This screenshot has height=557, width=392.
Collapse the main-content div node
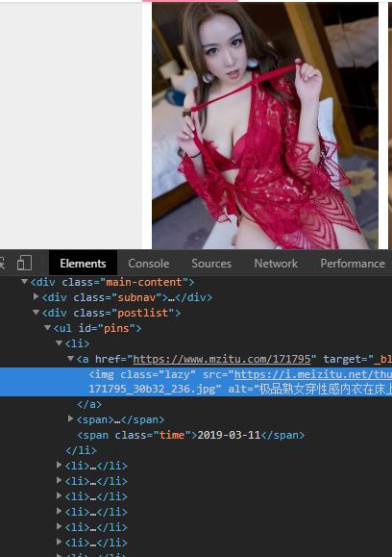tap(24, 282)
